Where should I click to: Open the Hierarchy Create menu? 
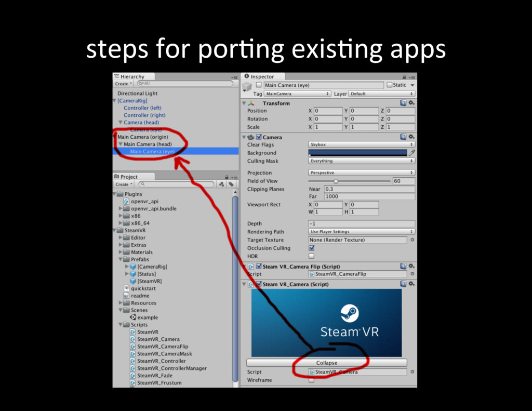tap(123, 84)
